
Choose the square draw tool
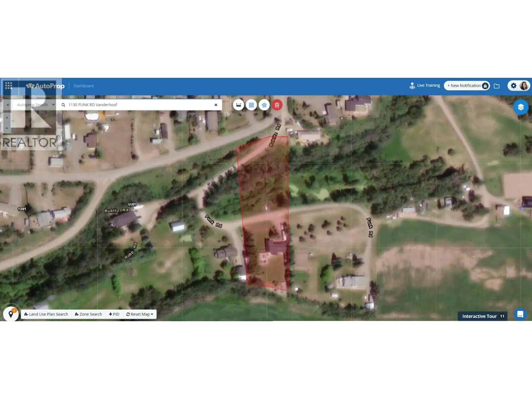(251, 105)
